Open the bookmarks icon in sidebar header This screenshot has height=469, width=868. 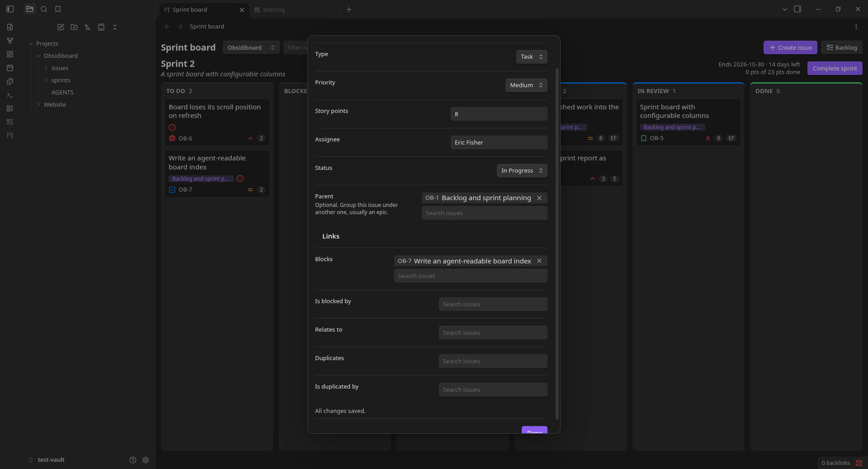(58, 9)
